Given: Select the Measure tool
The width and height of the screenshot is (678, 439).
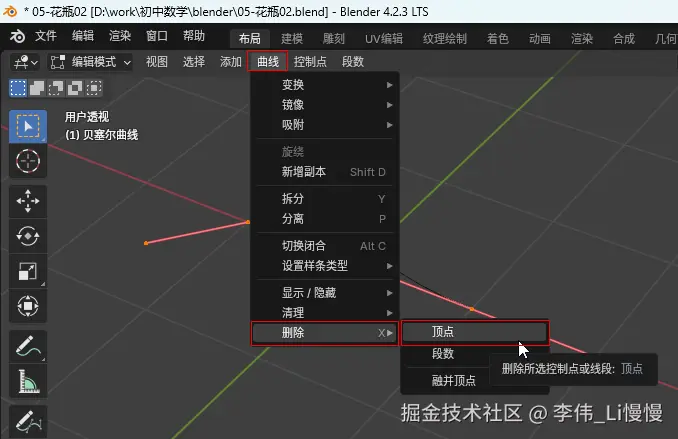Looking at the screenshot, I should (x=28, y=382).
